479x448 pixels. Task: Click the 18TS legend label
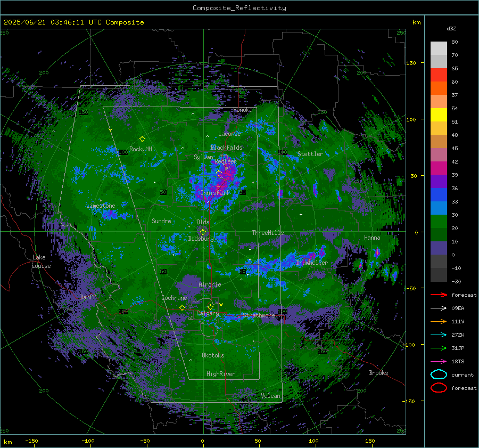[x=458, y=362]
